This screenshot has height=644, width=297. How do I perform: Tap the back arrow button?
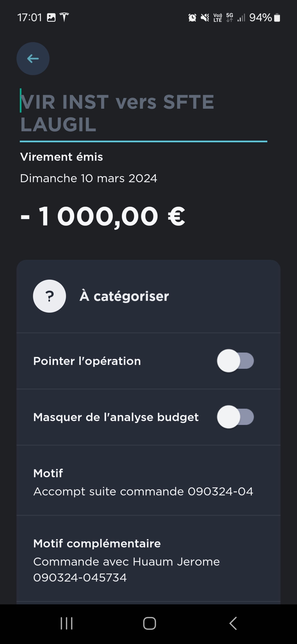[33, 59]
